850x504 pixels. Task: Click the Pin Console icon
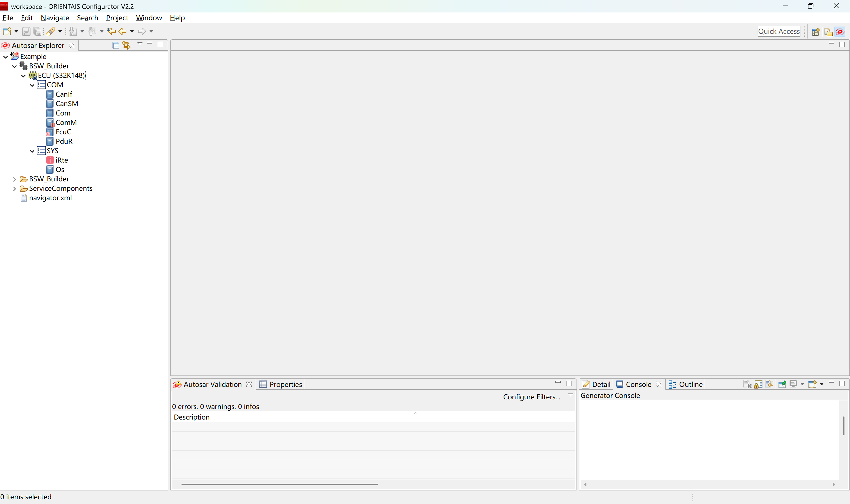coord(782,384)
